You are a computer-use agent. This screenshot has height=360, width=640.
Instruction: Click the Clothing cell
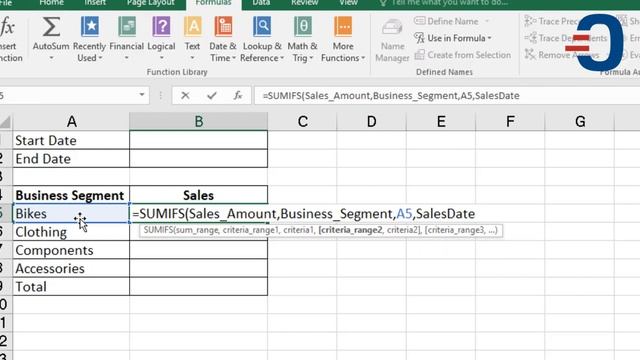pyautogui.click(x=71, y=232)
